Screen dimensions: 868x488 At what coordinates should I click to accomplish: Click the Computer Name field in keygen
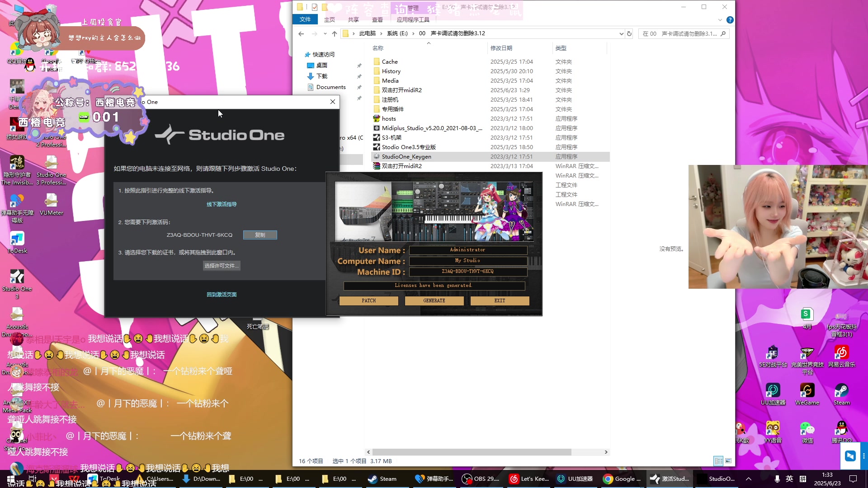pyautogui.click(x=468, y=261)
